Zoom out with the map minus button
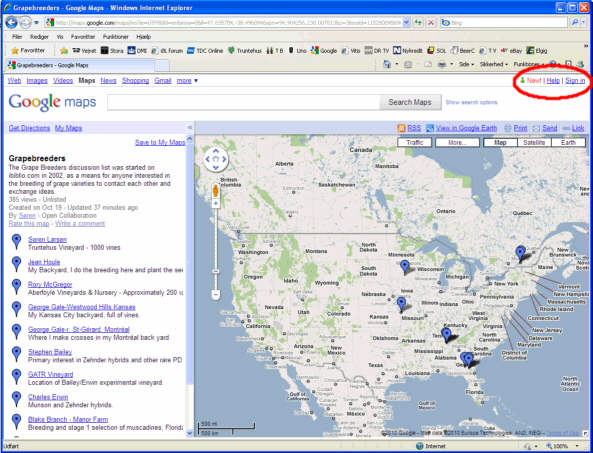 (216, 294)
